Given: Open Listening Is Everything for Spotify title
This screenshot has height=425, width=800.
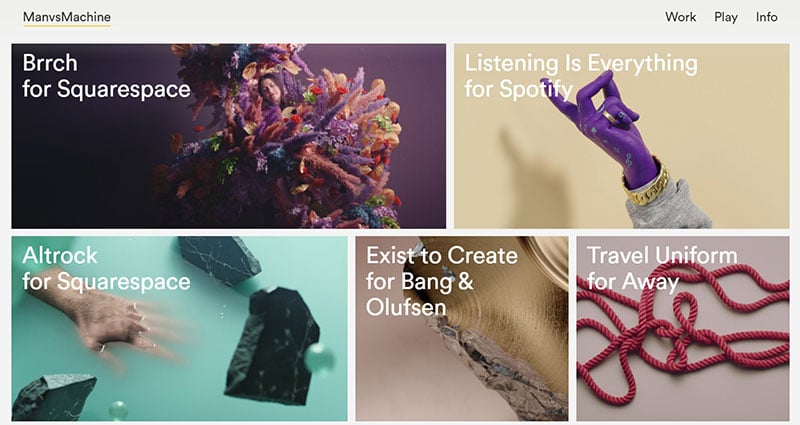Looking at the screenshot, I should point(581,76).
